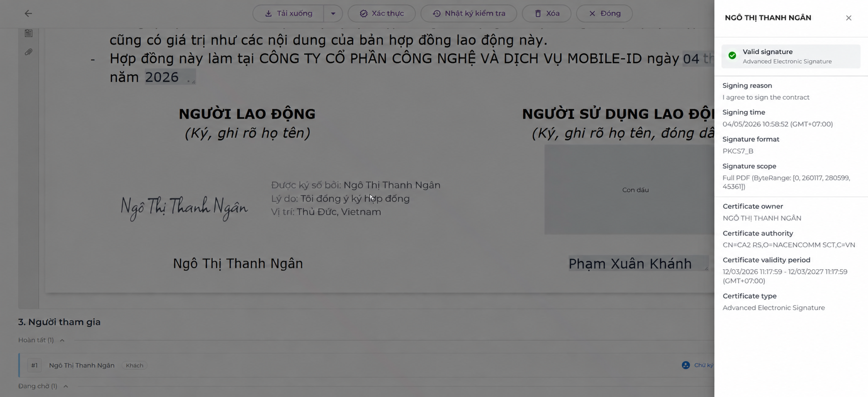
Task: Open Nhật ký kiểm tra audit log
Action: (x=469, y=14)
